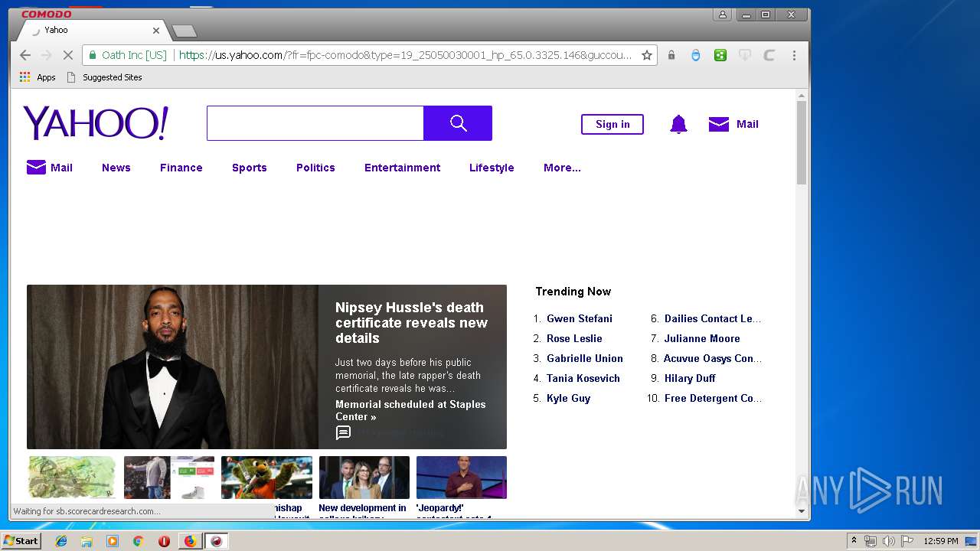Open Mail in the navigation row
The height and width of the screenshot is (551, 980).
50,168
